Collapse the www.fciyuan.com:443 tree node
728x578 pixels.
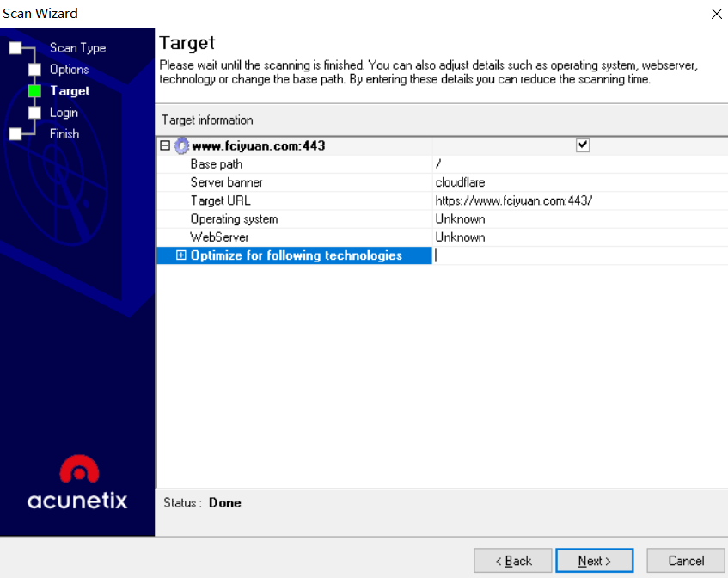pos(165,145)
